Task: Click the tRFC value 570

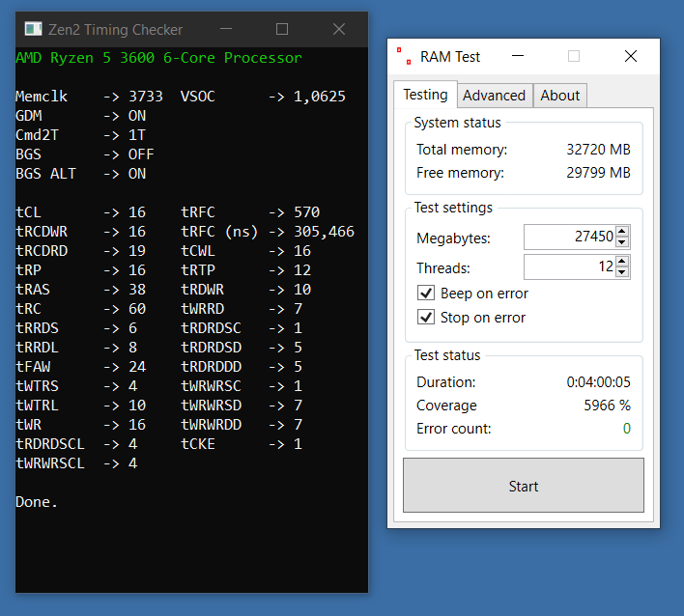Action: pos(306,212)
